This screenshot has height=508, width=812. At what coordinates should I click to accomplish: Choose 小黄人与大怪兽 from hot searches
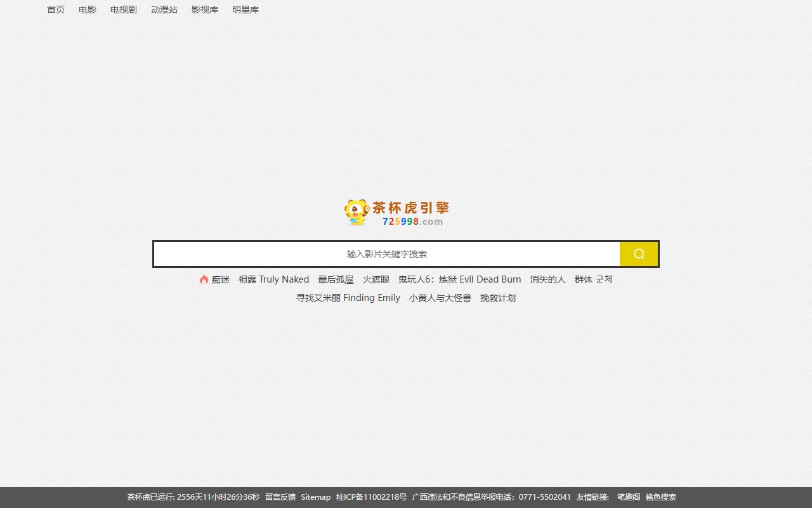click(x=440, y=298)
